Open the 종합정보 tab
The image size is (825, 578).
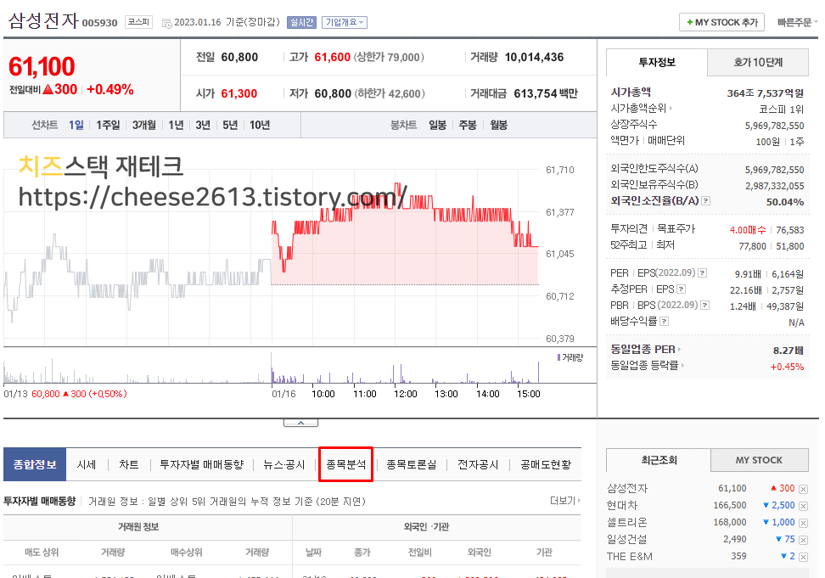point(35,464)
